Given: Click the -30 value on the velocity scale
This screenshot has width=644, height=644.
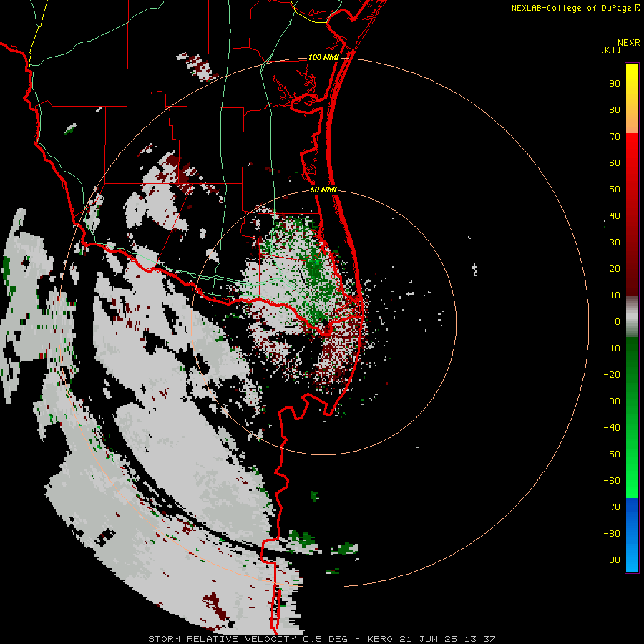Looking at the screenshot, I should coord(612,401).
